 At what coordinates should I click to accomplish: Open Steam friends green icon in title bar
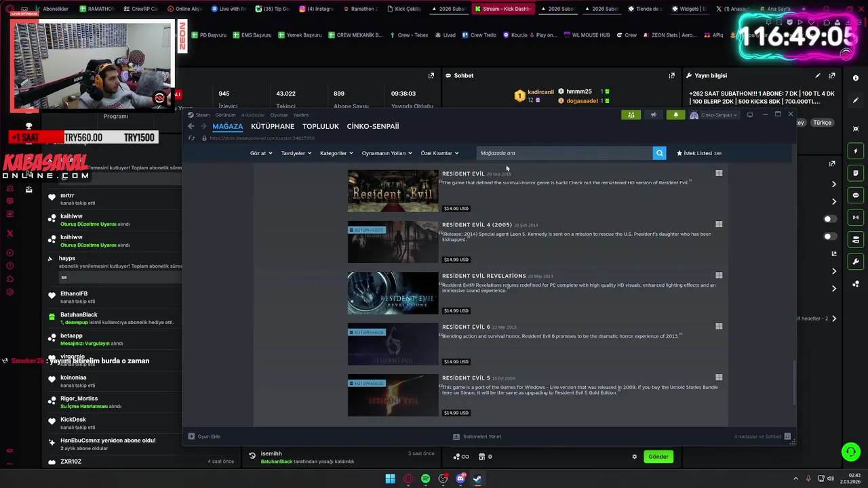point(631,115)
